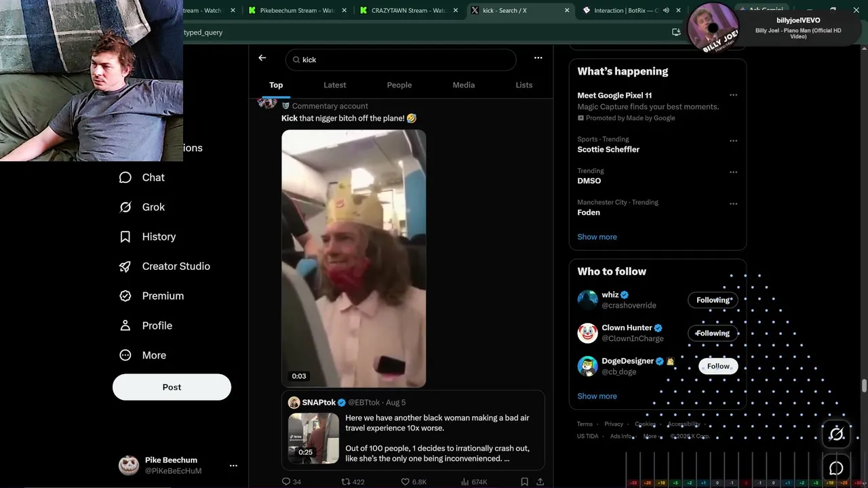868x488 pixels.
Task: Switch to the Interaction | BotRix browser tab
Action: [x=625, y=10]
